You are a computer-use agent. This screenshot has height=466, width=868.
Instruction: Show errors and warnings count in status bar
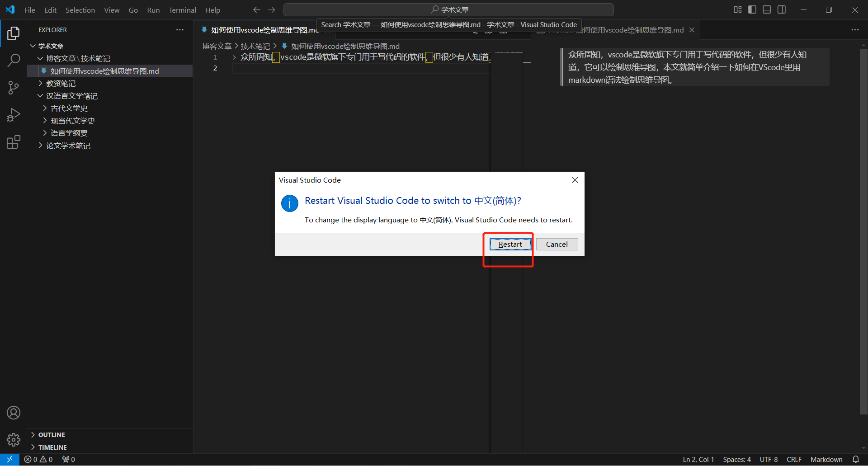click(38, 459)
